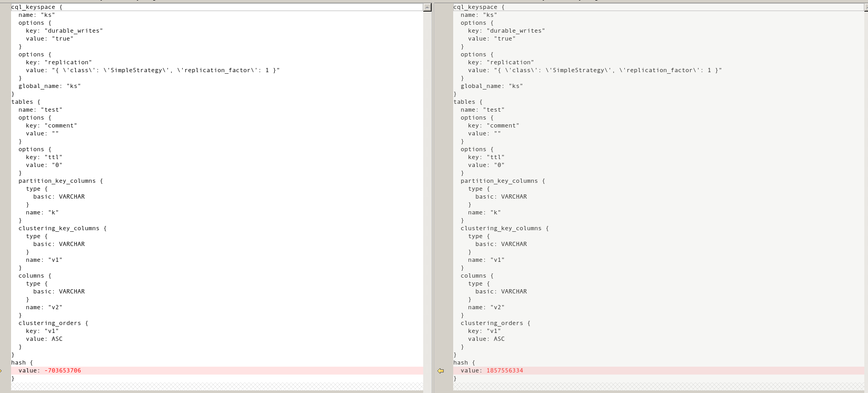Click 'tables {' in the left pane
Image resolution: width=868 pixels, height=393 pixels.
point(25,102)
